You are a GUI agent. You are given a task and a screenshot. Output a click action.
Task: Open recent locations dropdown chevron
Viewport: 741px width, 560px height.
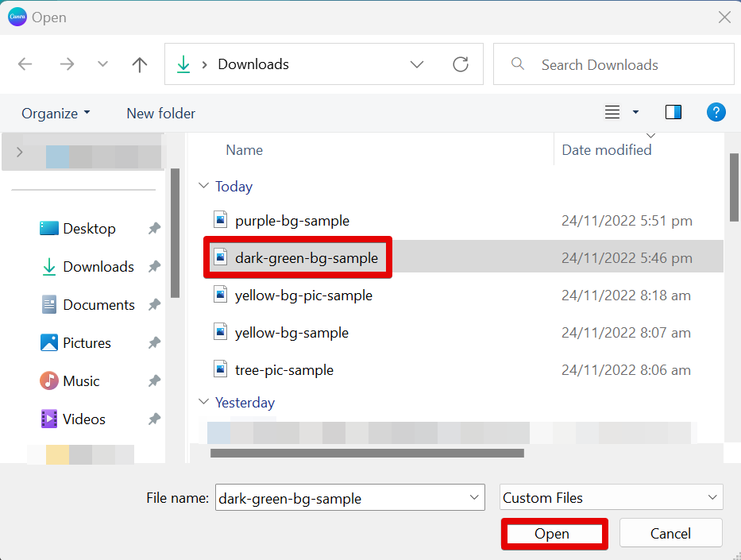[102, 64]
